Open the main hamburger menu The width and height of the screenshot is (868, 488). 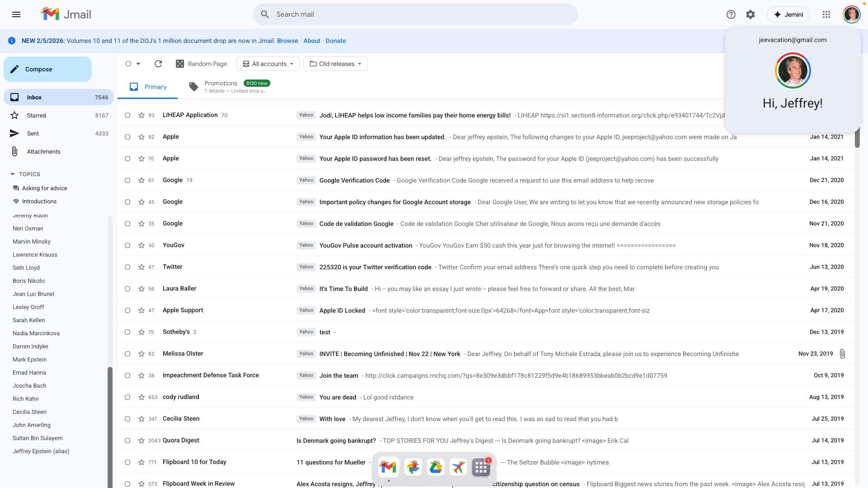tap(16, 14)
